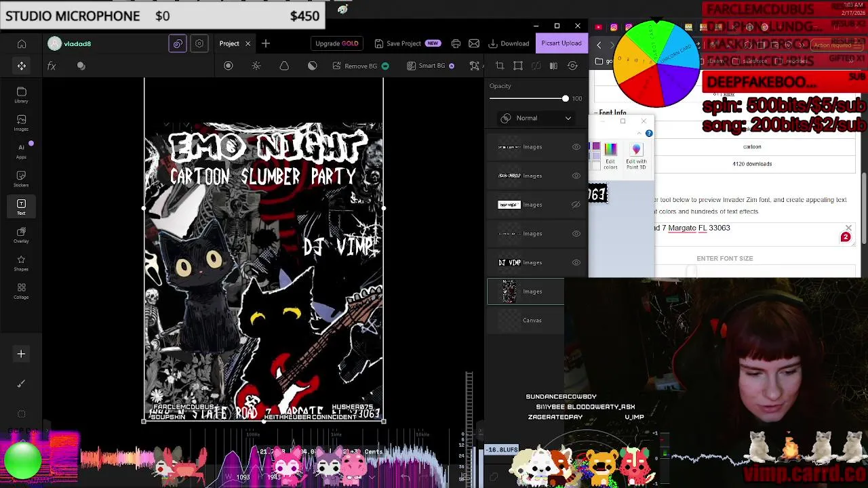Open the Shapes panel
Viewport: 868px width, 488px height.
[21, 263]
